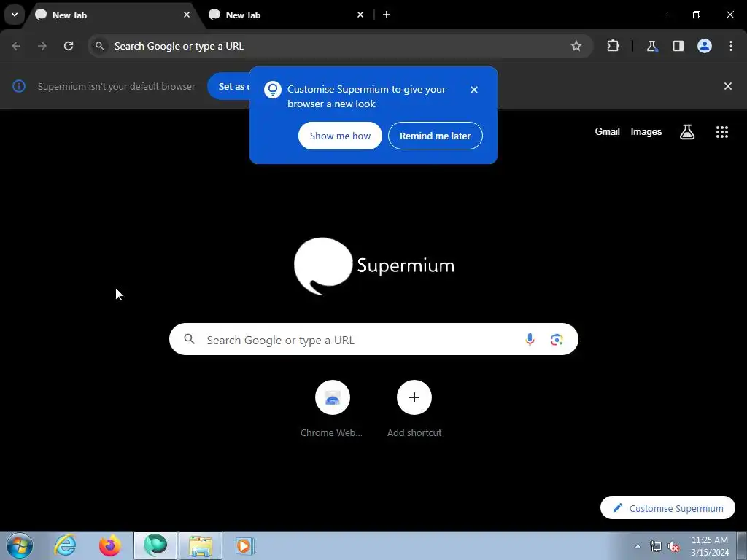Click the default browser info icon

coord(19,86)
